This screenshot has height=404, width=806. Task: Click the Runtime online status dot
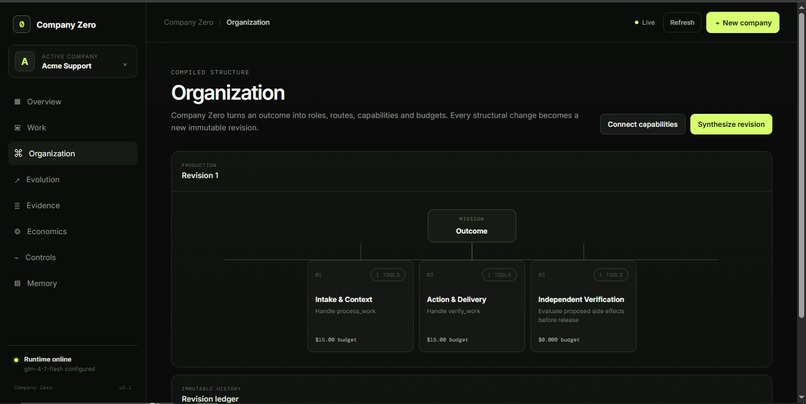coord(16,360)
